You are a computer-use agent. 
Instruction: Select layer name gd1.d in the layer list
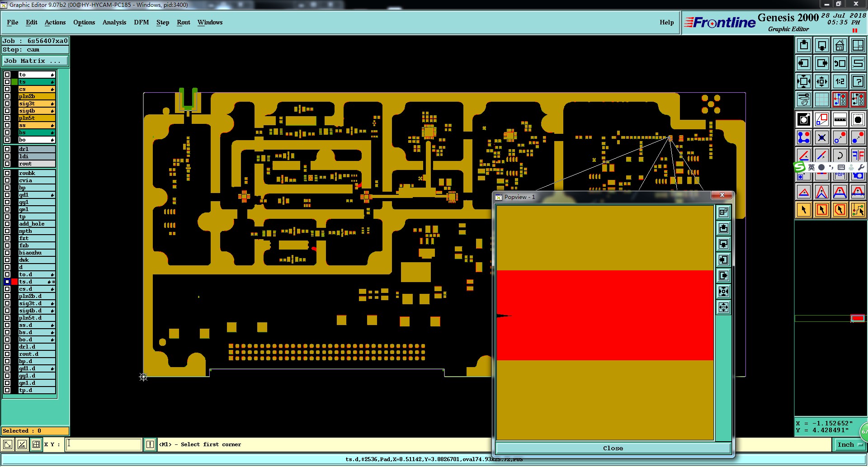click(x=37, y=368)
